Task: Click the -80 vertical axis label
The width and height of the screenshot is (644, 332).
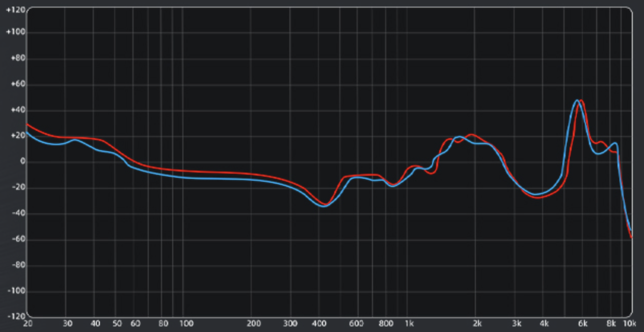Action: click(x=18, y=265)
